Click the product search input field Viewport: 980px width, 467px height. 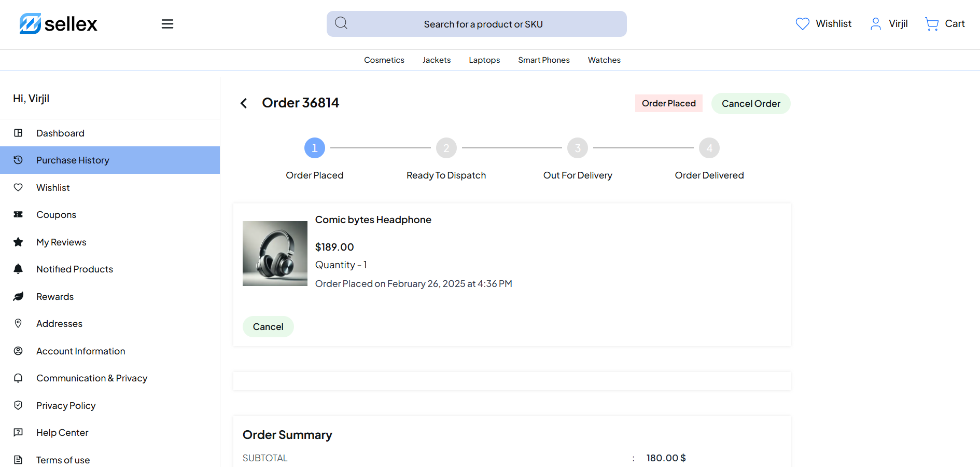[483, 24]
